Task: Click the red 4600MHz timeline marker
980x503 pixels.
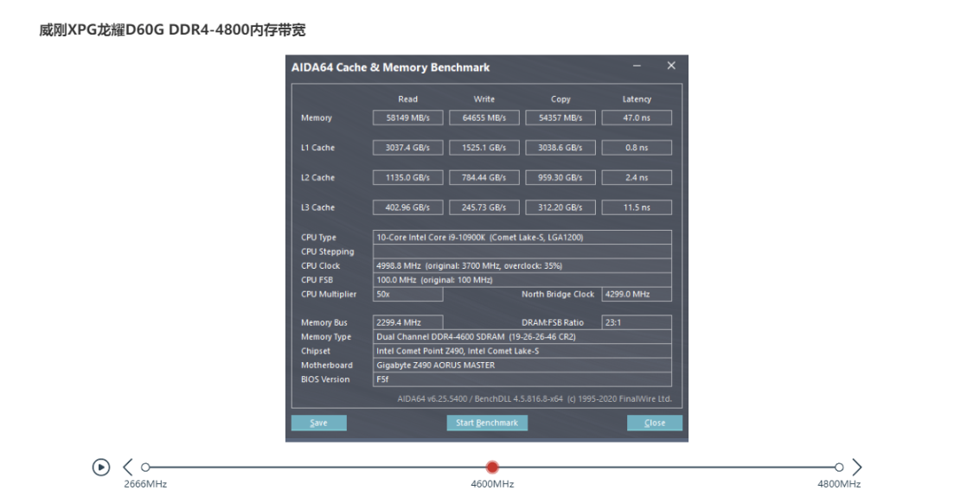Action: pos(492,467)
